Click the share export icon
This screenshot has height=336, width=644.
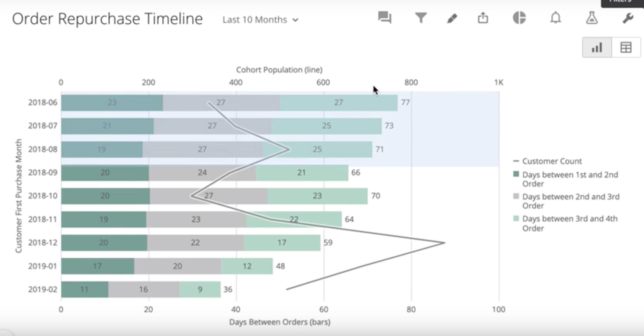coord(483,18)
